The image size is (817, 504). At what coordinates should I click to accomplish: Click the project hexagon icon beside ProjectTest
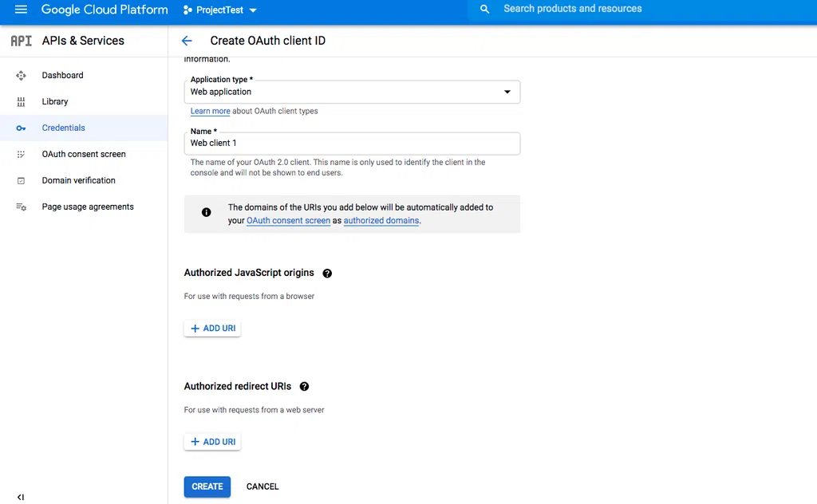187,10
